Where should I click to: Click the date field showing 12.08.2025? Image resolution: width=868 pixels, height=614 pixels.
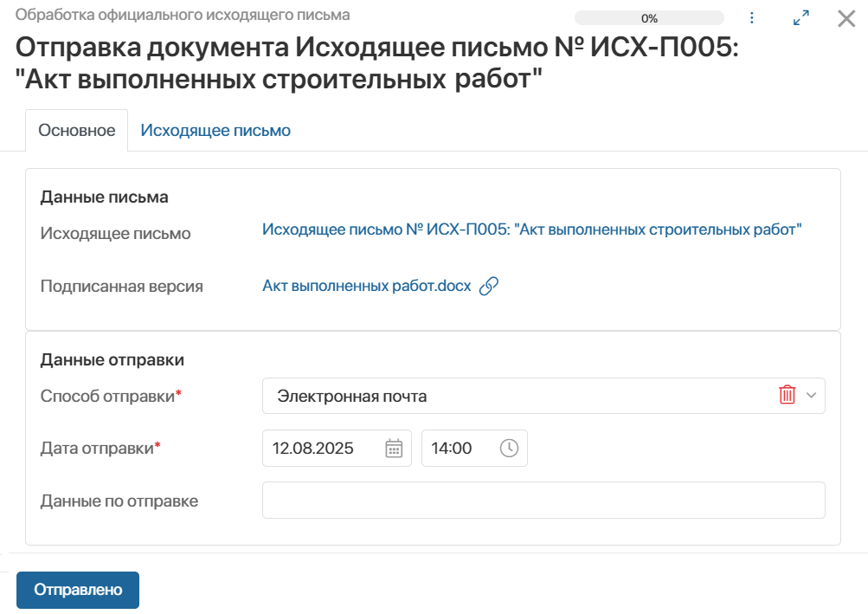pos(322,449)
